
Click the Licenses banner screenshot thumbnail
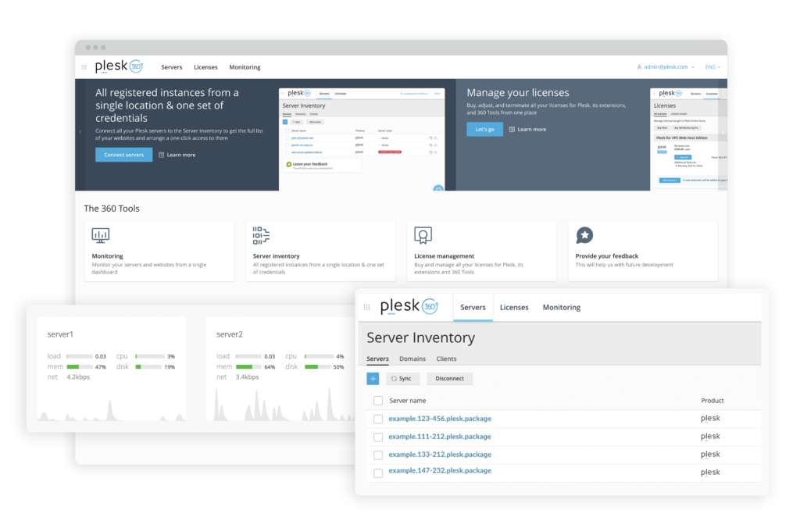point(688,140)
